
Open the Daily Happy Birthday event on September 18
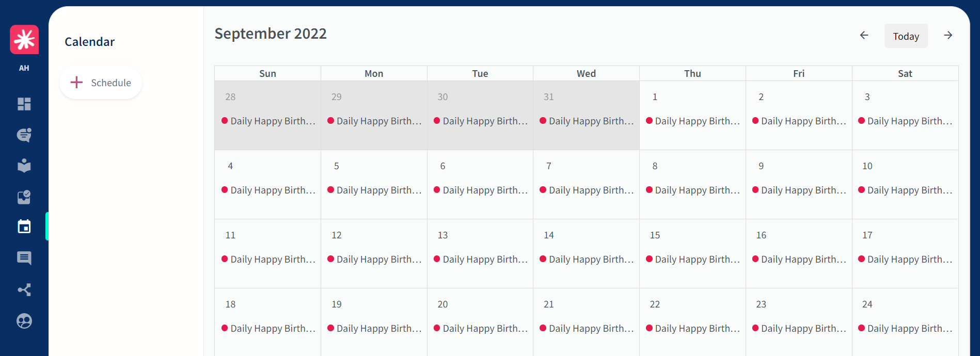tap(268, 328)
